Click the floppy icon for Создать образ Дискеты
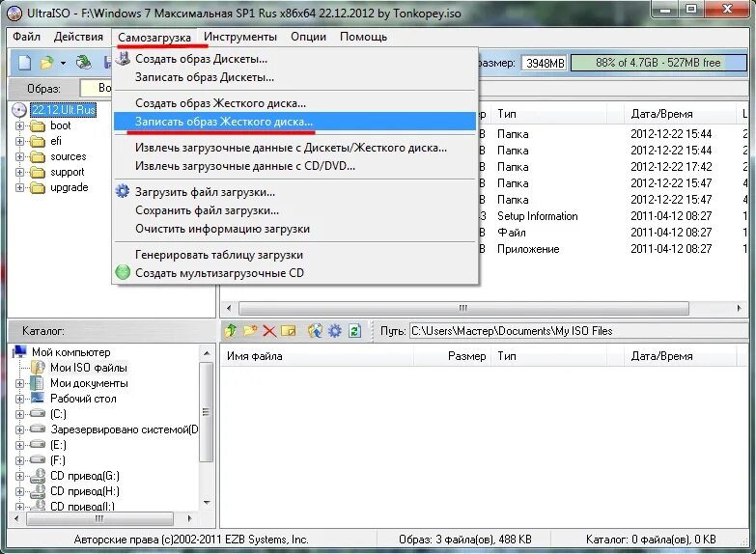This screenshot has width=756, height=554. [123, 59]
